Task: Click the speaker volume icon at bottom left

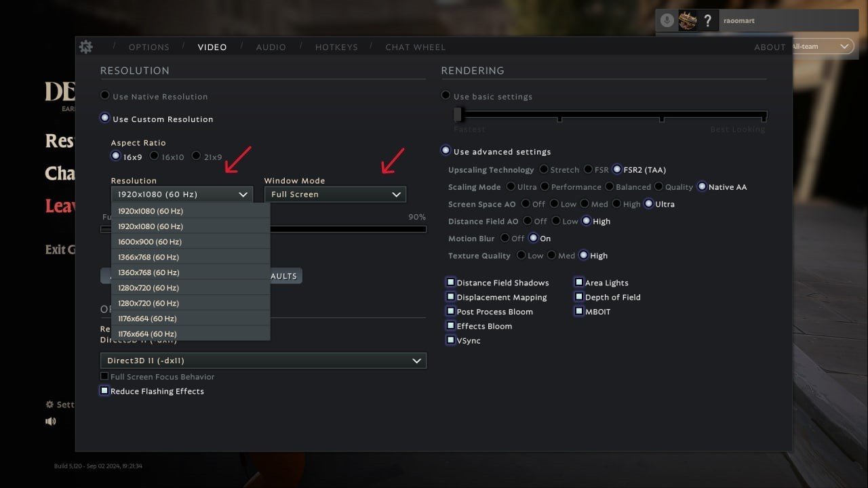Action: coord(51,421)
